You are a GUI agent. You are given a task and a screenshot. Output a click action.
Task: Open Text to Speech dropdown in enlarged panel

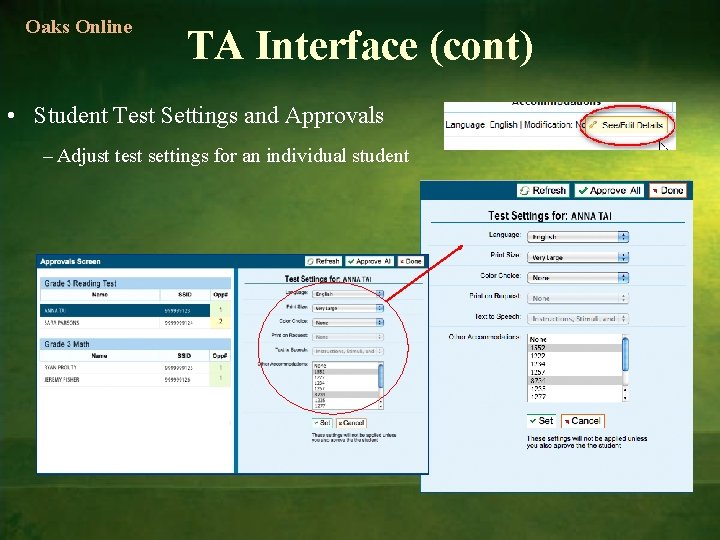tap(578, 318)
